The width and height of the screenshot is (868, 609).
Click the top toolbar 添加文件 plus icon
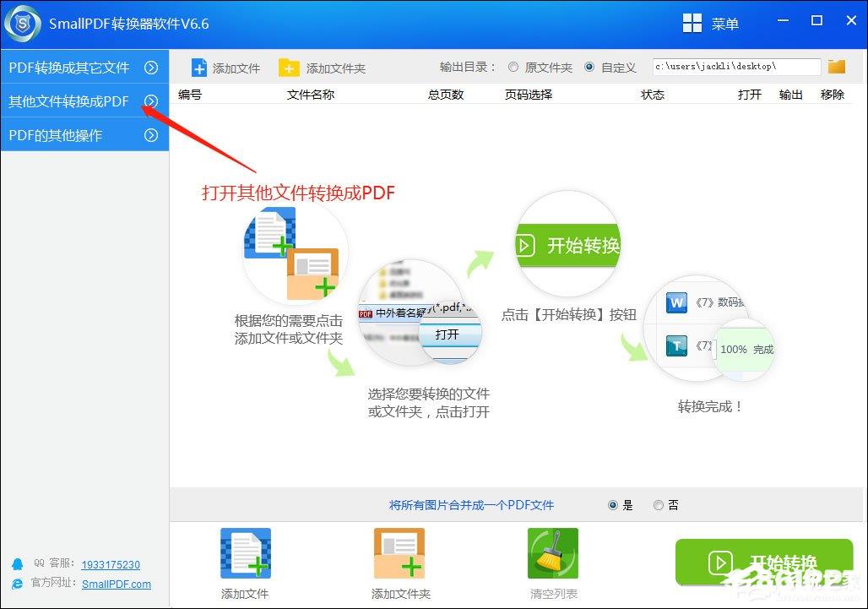point(198,68)
